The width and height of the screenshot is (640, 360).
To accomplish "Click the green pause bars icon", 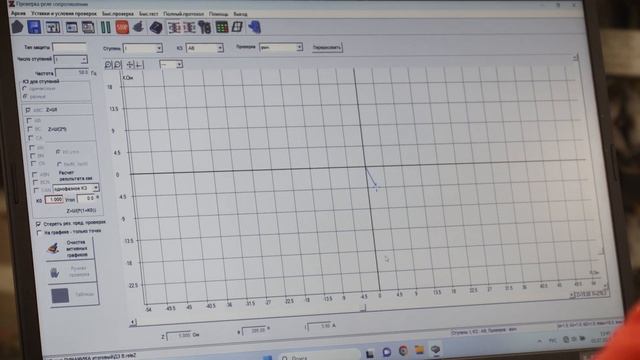I will 106,27.
